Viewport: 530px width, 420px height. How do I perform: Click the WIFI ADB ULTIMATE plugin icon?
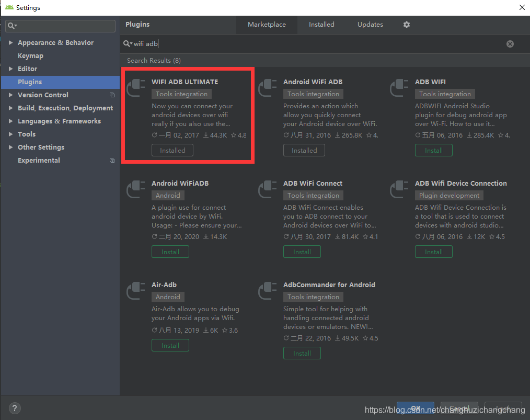coord(136,88)
